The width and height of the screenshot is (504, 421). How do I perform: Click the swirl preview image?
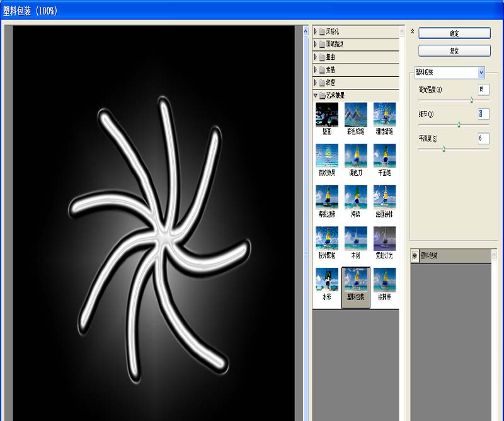[x=154, y=223]
